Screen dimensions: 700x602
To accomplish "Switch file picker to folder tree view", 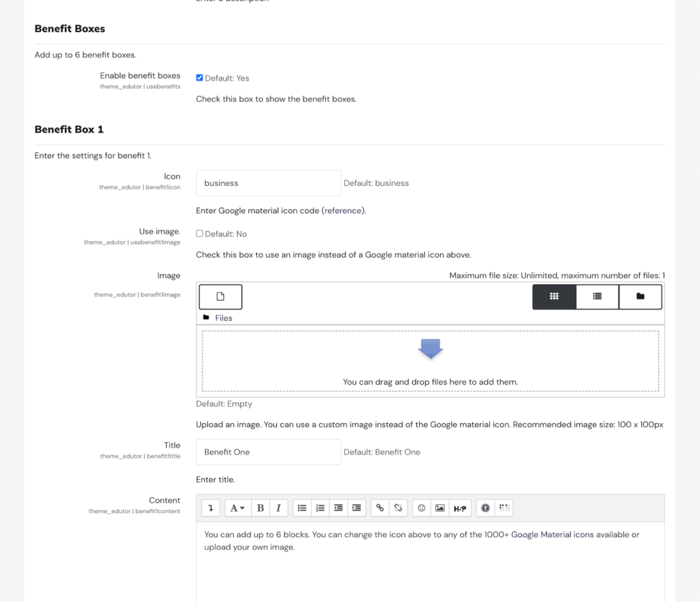I will click(640, 297).
